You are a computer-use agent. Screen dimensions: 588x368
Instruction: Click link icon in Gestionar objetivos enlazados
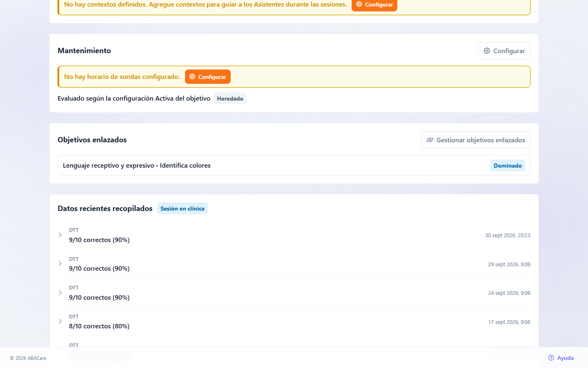coord(430,140)
